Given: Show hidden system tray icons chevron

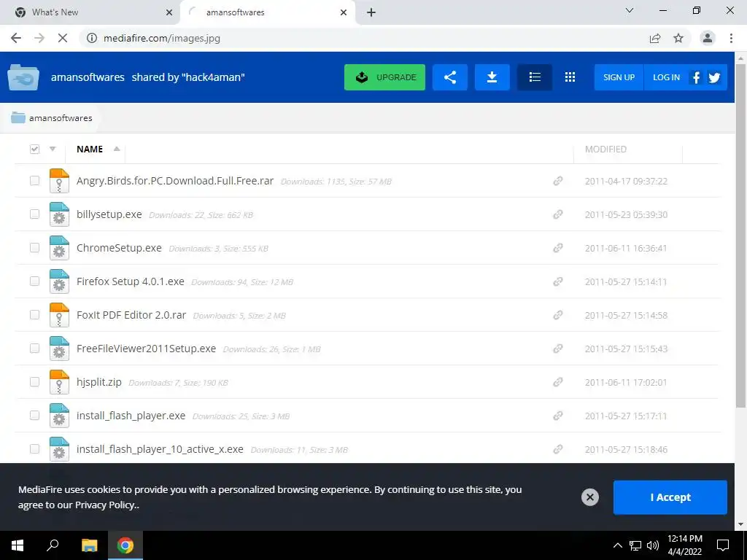Looking at the screenshot, I should point(617,545).
